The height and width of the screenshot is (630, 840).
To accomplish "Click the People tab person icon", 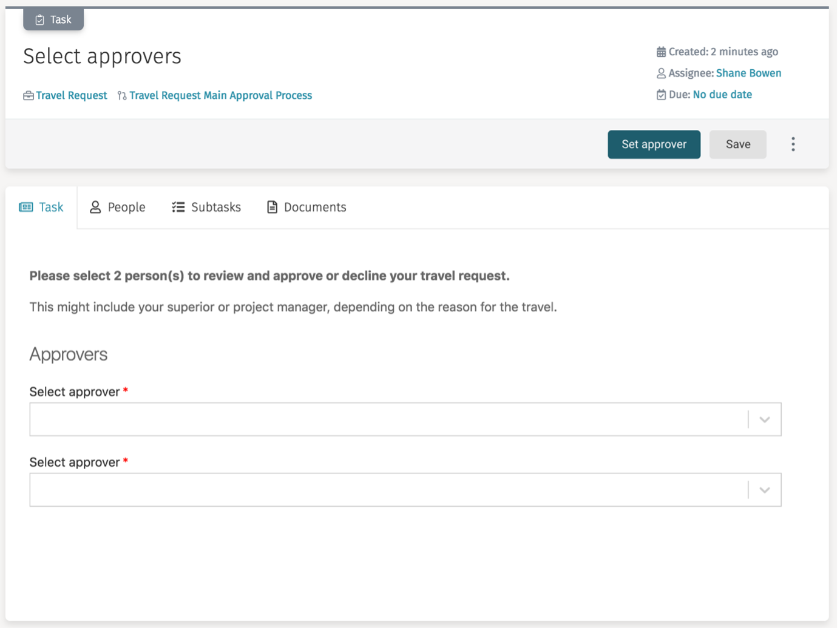I will (95, 207).
